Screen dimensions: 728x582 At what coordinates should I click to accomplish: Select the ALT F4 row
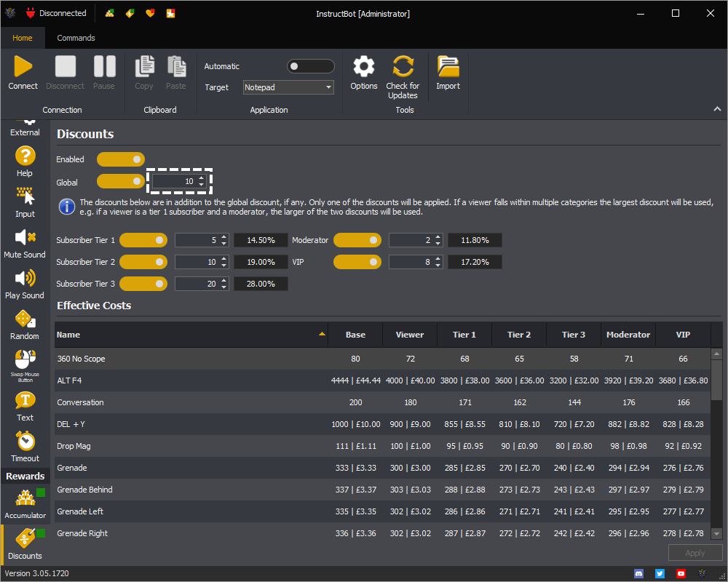(382, 380)
